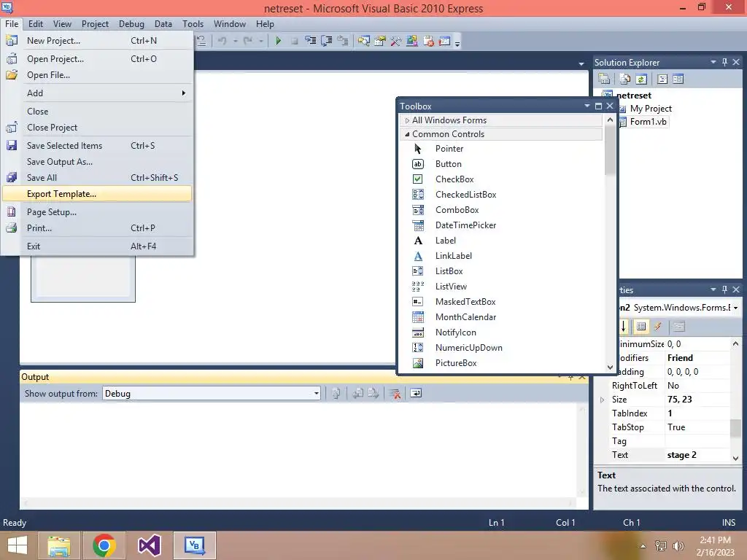747x560 pixels.
Task: Toggle auto-hide pin on Properties panel
Action: 724,289
